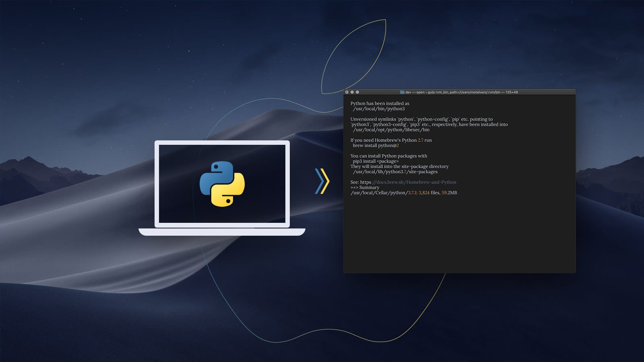Screen dimensions: 644x362
Task: Click the path '/usr/local/opt/python/libexec/bin'
Action: [391, 130]
